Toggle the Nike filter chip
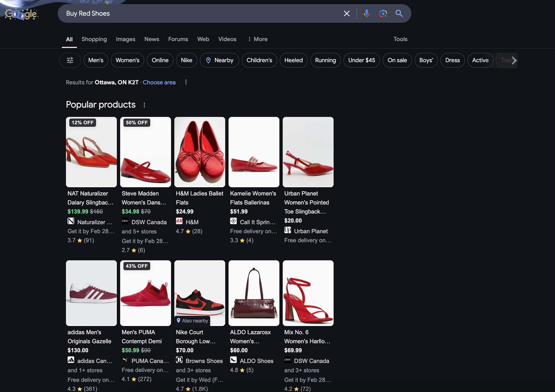The height and width of the screenshot is (392, 555). pos(187,60)
